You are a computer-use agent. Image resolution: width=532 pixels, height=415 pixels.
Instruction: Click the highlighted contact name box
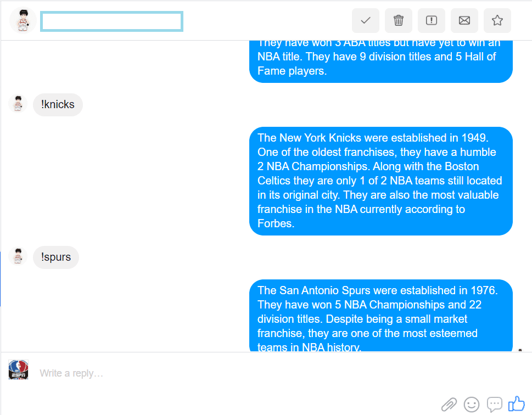click(111, 21)
